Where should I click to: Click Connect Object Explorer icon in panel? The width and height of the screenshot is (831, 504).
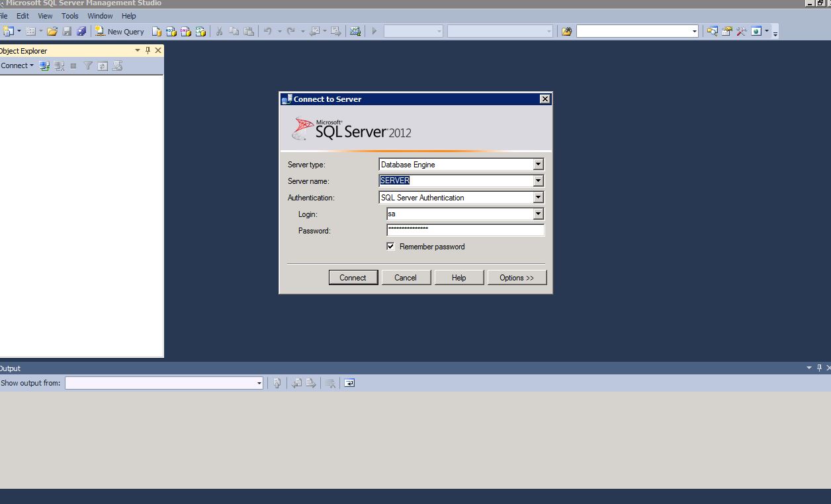(45, 66)
